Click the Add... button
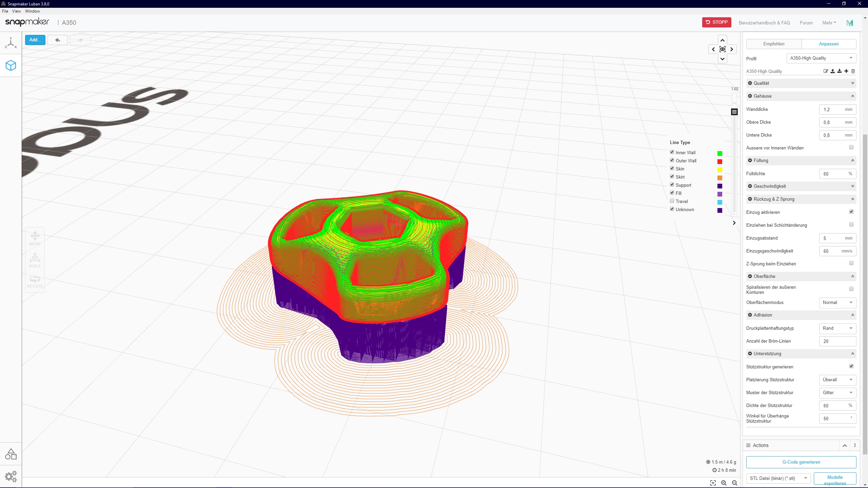The image size is (868, 488). (x=35, y=40)
